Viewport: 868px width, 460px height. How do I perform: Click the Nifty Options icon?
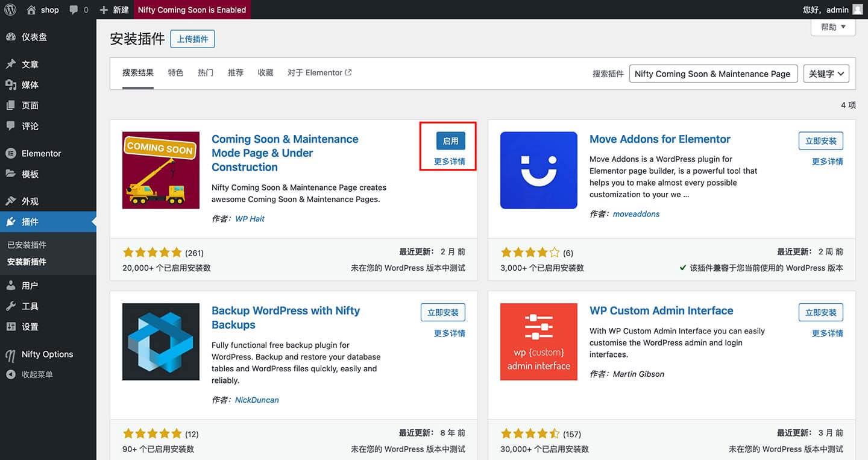point(11,354)
